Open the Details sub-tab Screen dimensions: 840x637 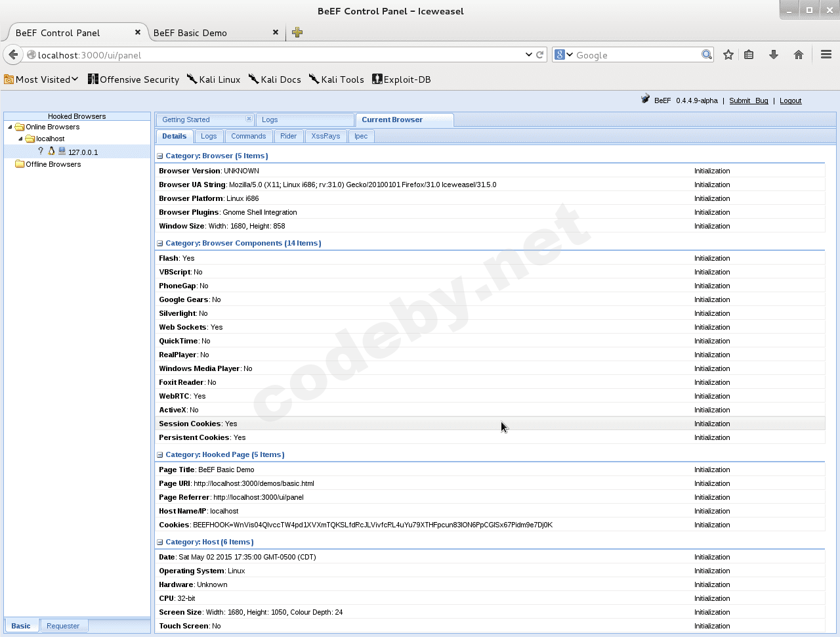pos(175,136)
